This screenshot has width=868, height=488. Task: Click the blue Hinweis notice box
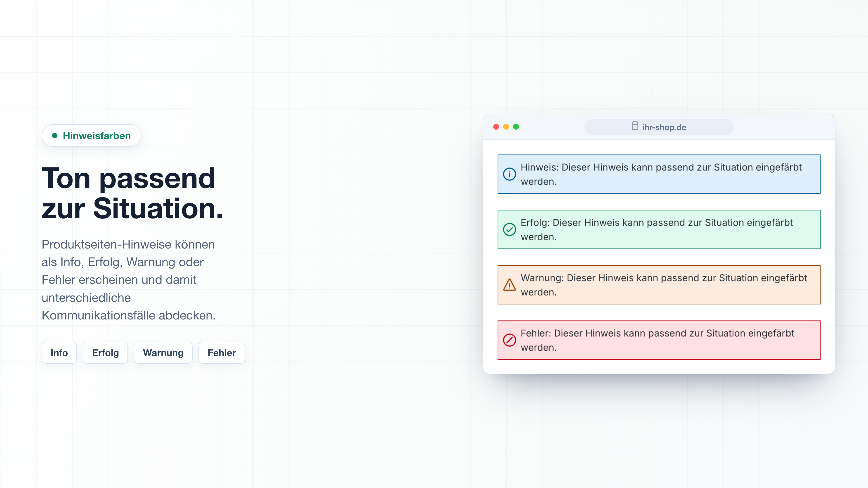[x=659, y=174]
